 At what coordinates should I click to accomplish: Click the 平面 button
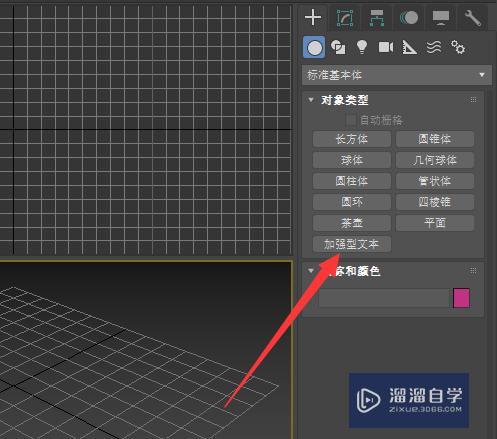click(435, 223)
